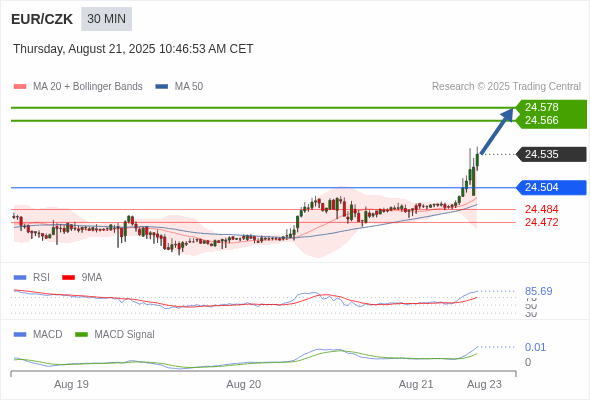Click the Aug 20 date axis label
Image resolution: width=590 pixels, height=400 pixels.
point(243,384)
